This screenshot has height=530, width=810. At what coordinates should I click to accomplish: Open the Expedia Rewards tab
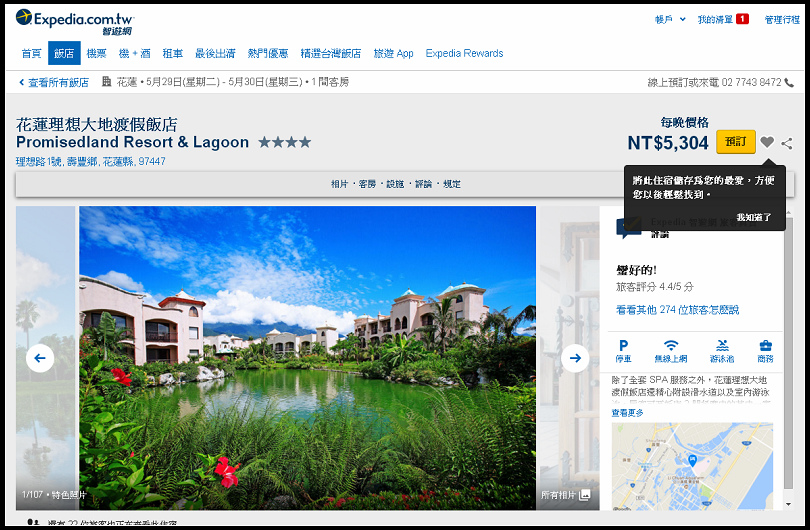pos(464,53)
